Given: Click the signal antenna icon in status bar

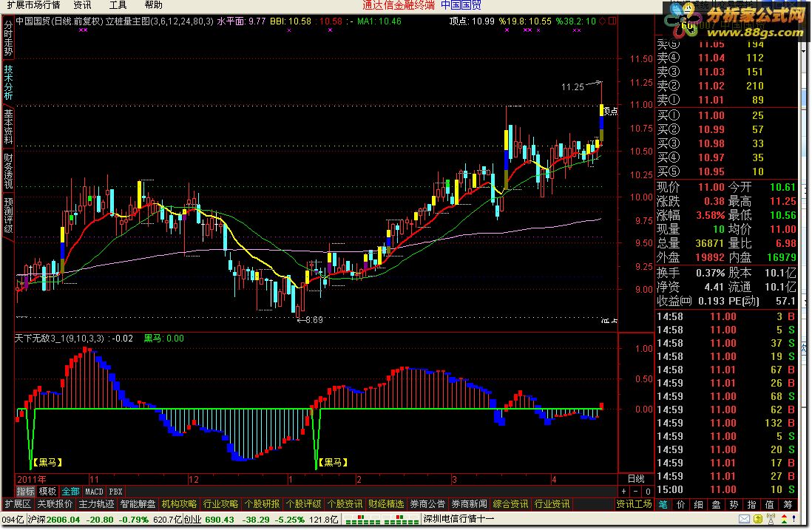Looking at the screenshot, I should pos(771,519).
